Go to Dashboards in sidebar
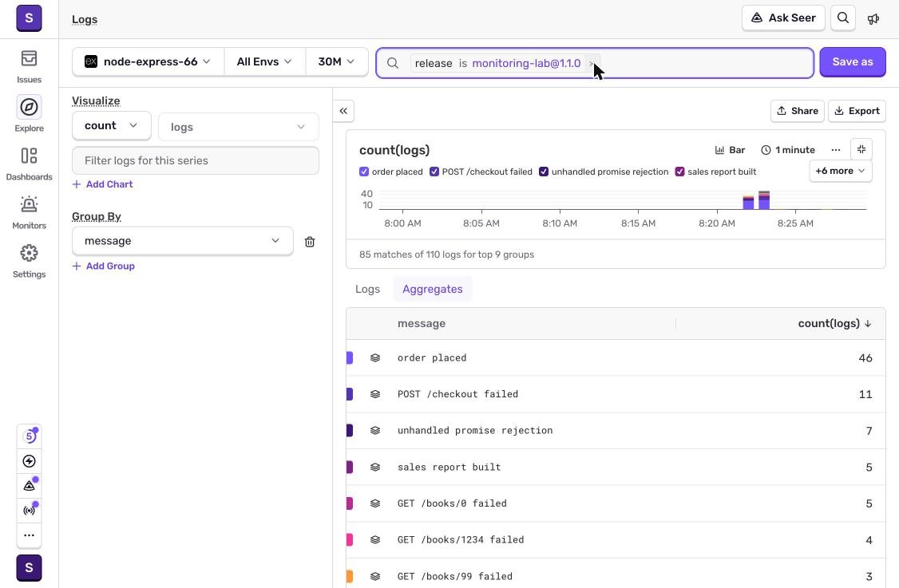Screen dimensions: 899x588 tap(29, 164)
